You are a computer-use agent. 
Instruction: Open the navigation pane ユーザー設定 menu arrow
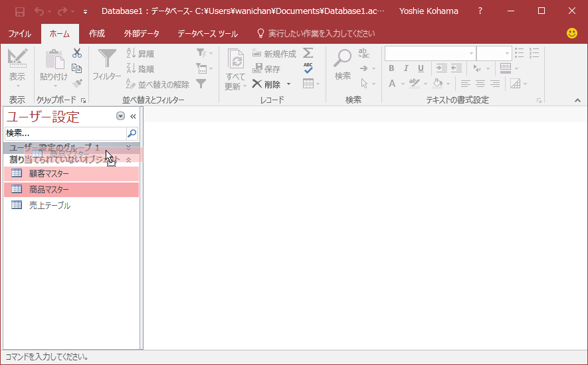point(120,116)
